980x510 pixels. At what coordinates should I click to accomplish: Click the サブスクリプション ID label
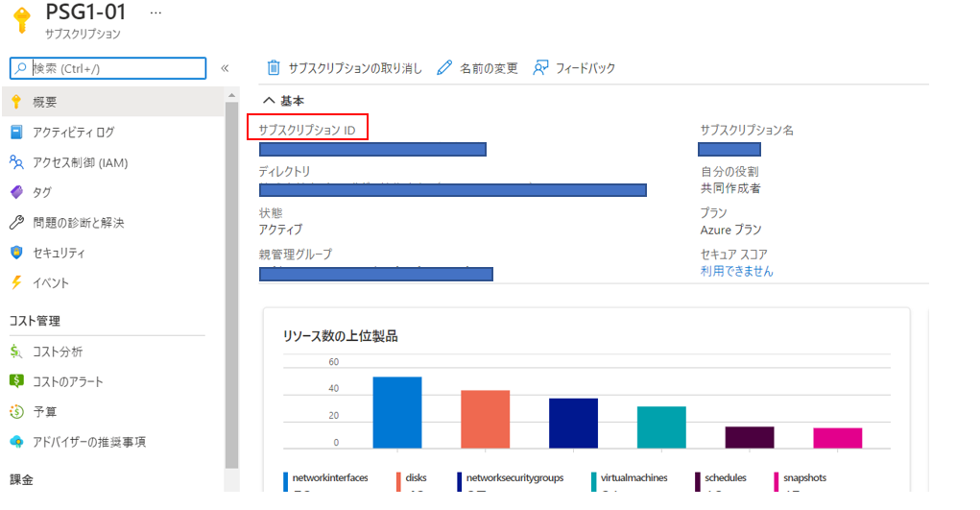click(x=307, y=131)
